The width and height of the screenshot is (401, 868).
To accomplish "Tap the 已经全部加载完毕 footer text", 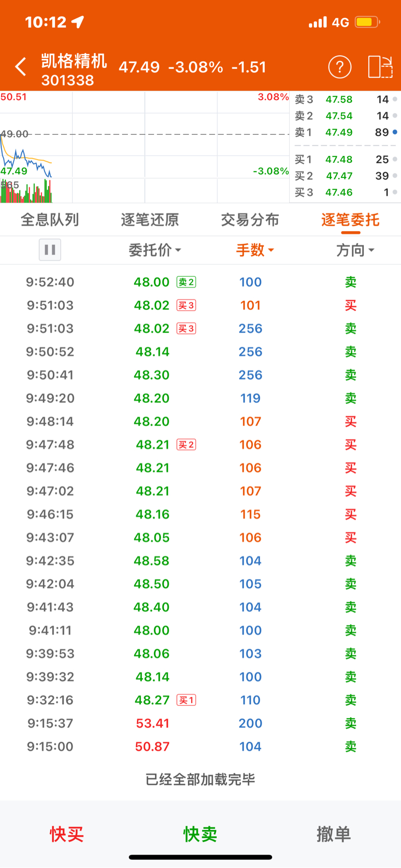I will click(200, 779).
